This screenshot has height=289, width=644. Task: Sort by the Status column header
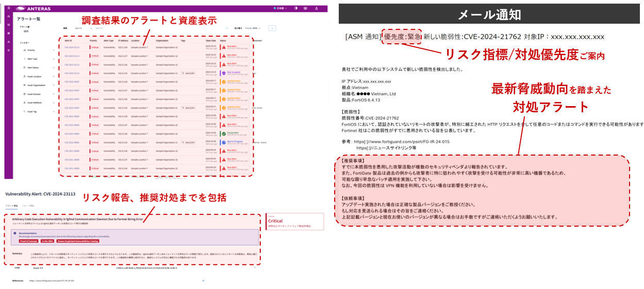click(223, 40)
